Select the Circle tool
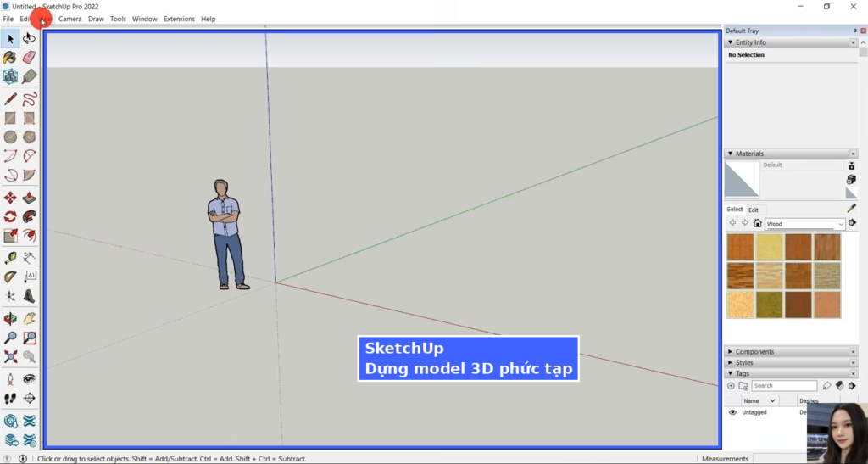This screenshot has height=464, width=868. (x=10, y=137)
